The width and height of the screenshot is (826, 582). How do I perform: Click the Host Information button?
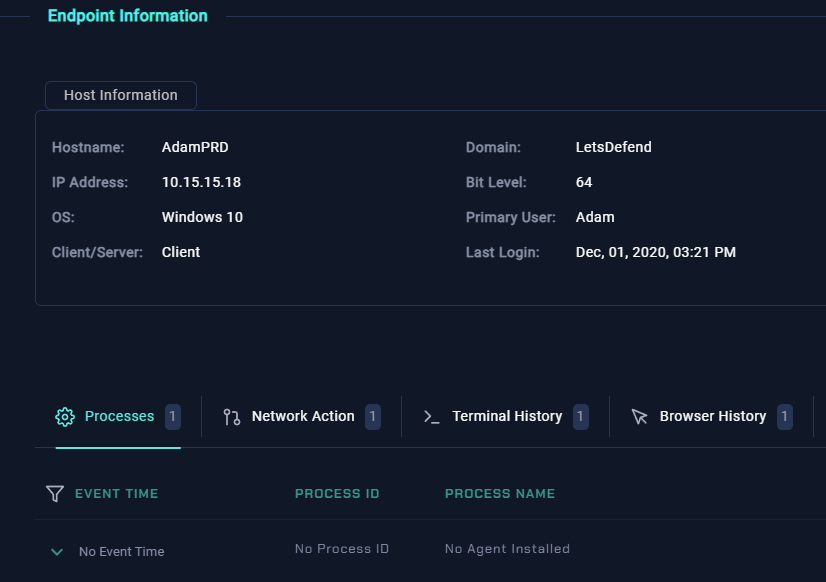click(121, 95)
